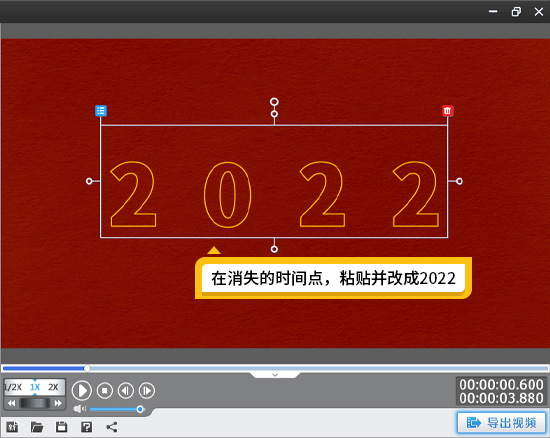Click the fast forward arrows on the jog control
Viewport: 550px width, 438px height.
pyautogui.click(x=58, y=403)
